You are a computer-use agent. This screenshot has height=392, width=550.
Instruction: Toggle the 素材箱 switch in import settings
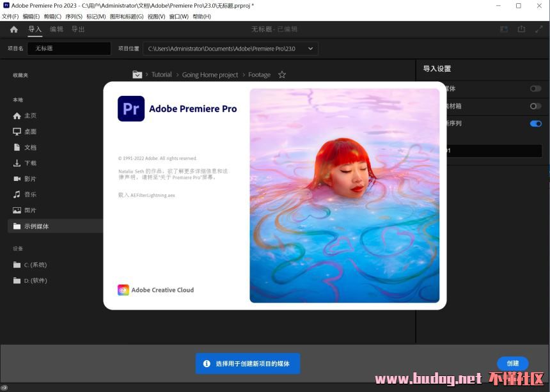[536, 106]
